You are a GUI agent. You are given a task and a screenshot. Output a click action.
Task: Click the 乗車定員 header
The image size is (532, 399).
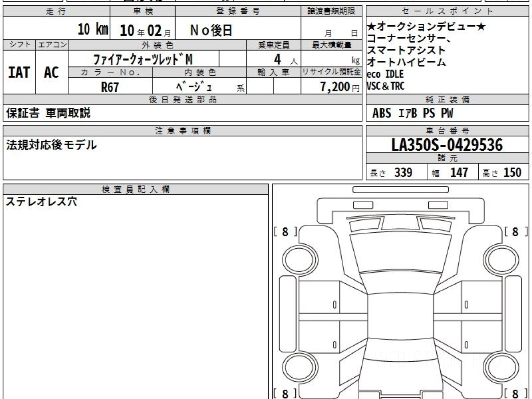274,45
